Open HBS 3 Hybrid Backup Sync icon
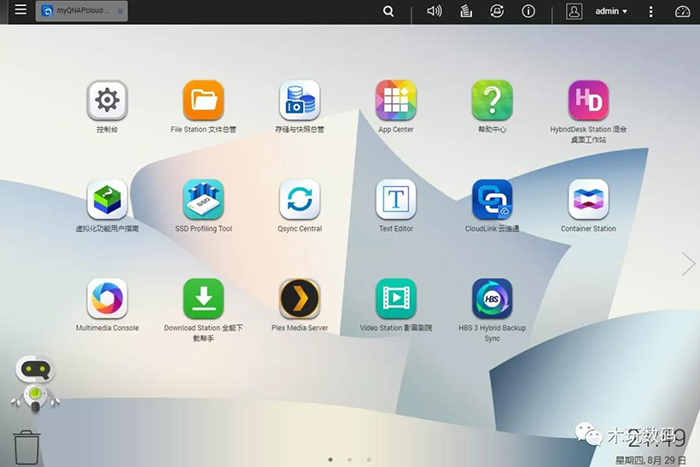 492,298
